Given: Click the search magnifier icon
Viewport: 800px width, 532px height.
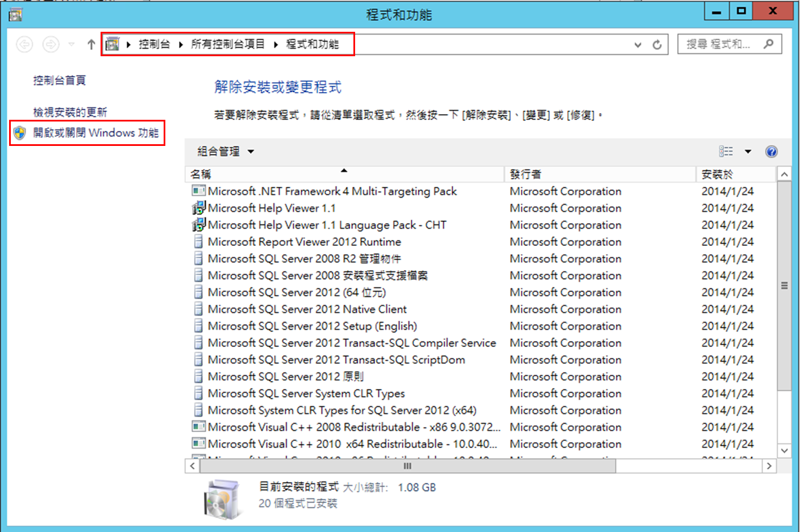Looking at the screenshot, I should [769, 44].
